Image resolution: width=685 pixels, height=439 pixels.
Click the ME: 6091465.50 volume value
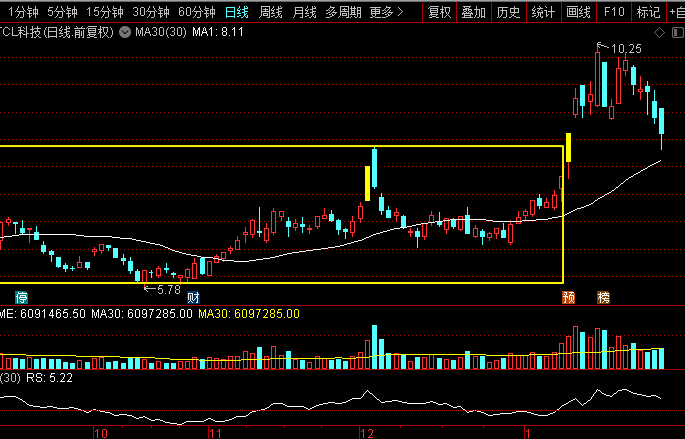43,314
